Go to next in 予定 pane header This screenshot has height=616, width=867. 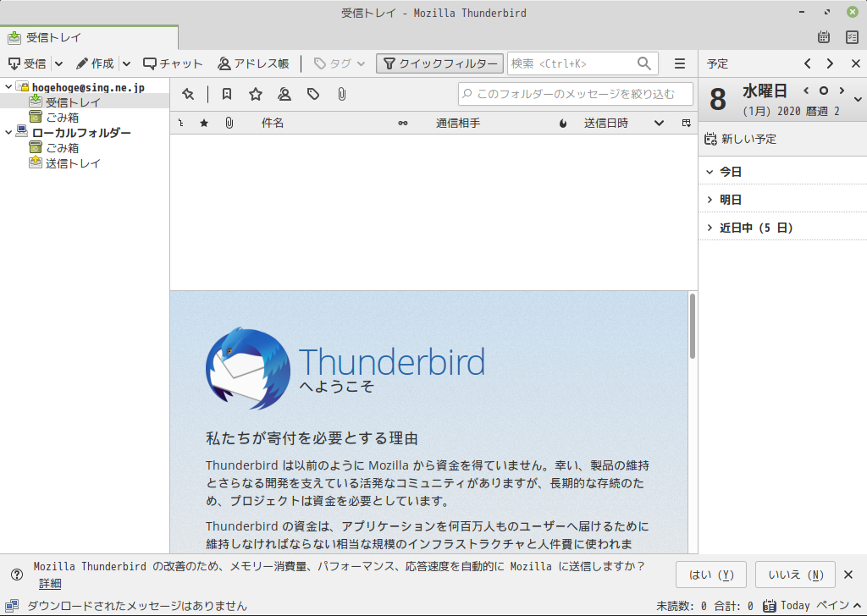pyautogui.click(x=830, y=63)
